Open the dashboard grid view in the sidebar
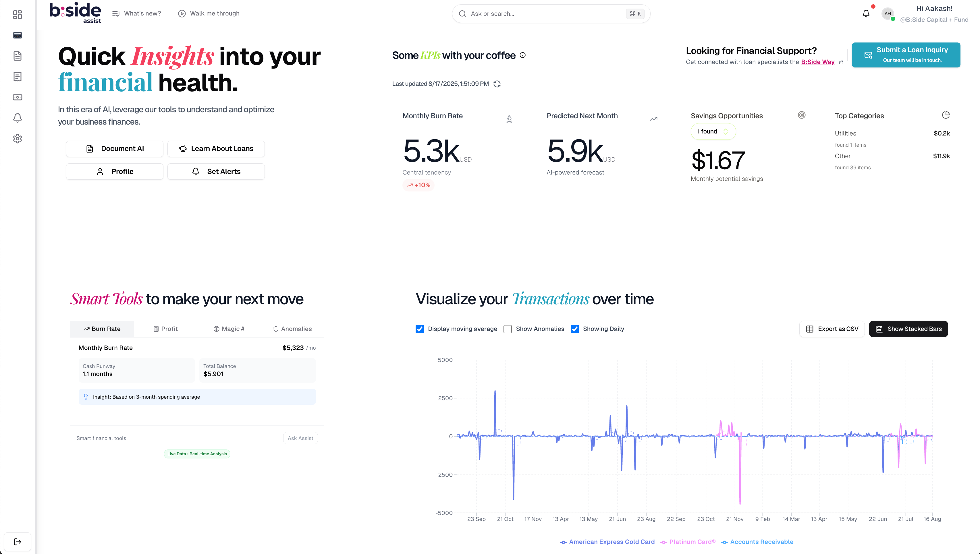 tap(17, 14)
